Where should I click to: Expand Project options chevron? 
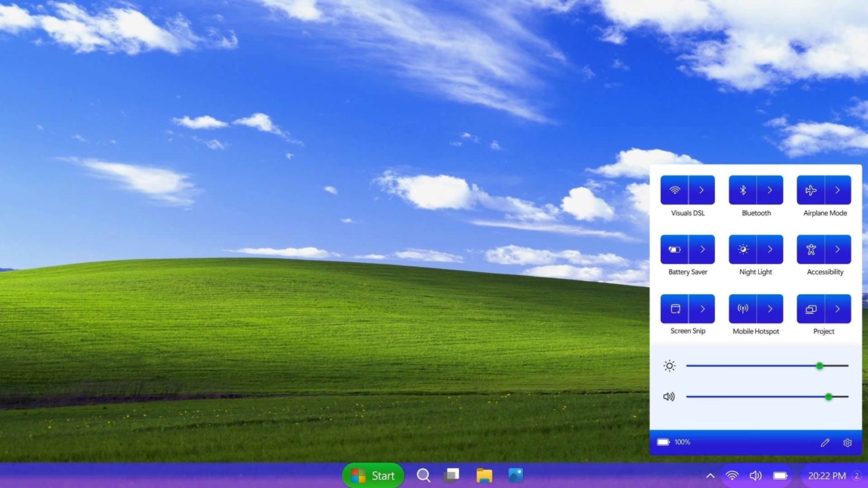click(837, 308)
